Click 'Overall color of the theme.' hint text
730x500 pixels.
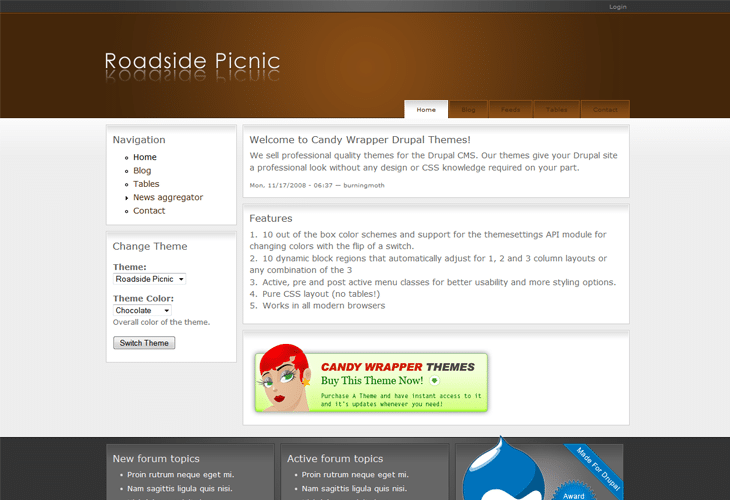pyautogui.click(x=161, y=322)
